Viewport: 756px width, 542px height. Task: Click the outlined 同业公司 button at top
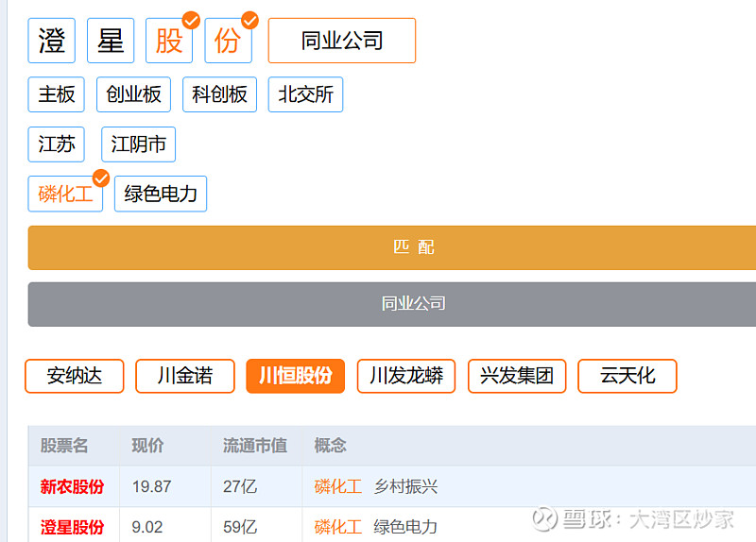[x=342, y=41]
